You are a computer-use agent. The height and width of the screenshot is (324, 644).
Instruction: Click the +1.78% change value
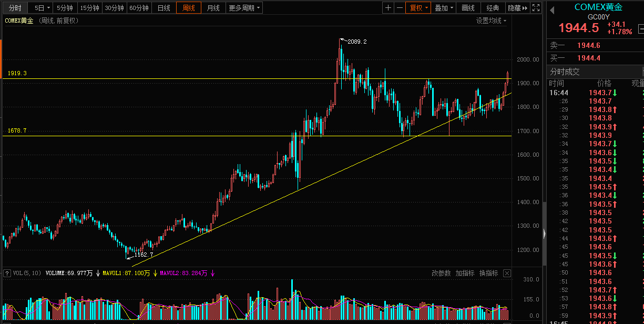click(x=619, y=32)
